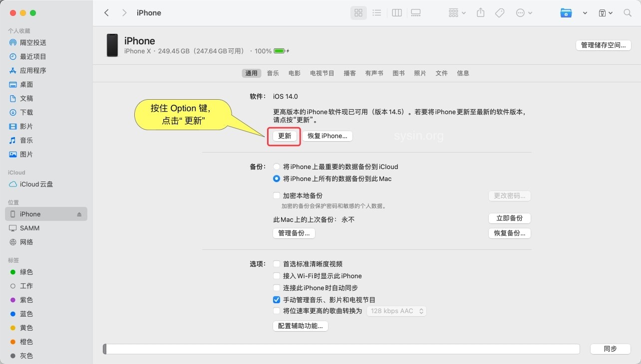Image resolution: width=641 pixels, height=364 pixels.
Task: Click 配置辅助功能... button
Action: coord(300,326)
